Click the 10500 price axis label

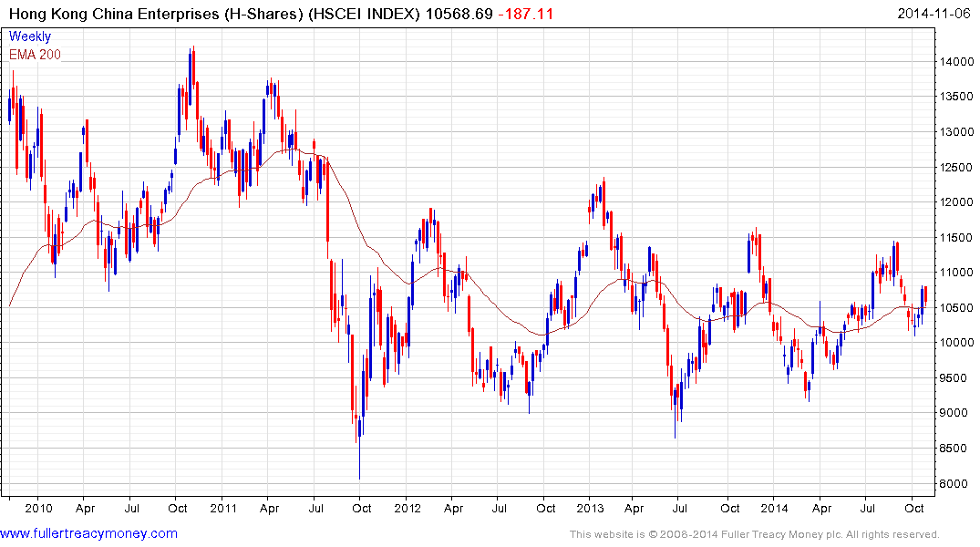pos(956,307)
